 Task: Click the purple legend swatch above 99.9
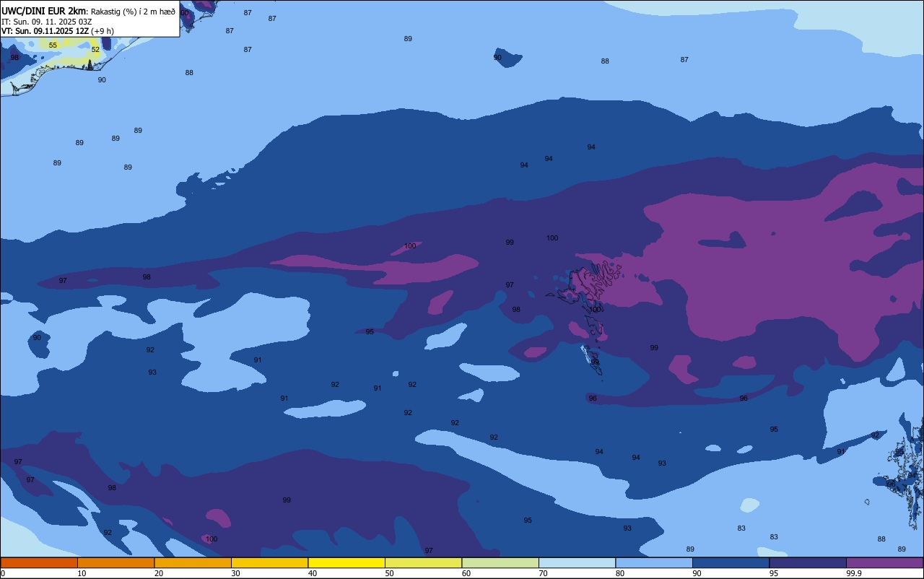tap(885, 562)
